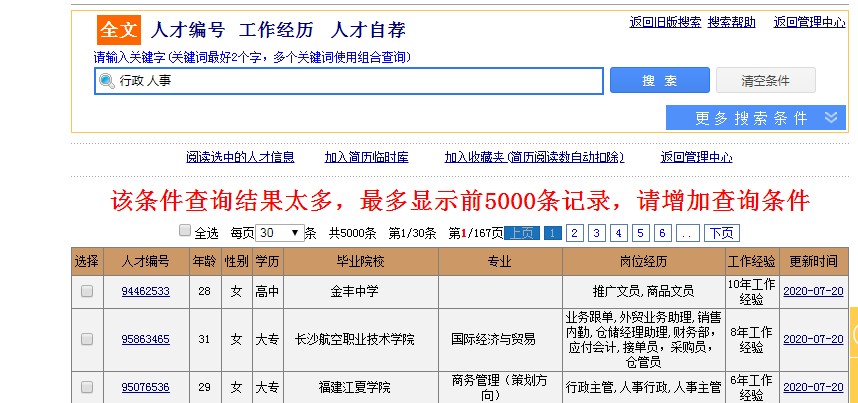
Task: Click the 商务管理（策划方向） major cell
Action: pyautogui.click(x=500, y=388)
